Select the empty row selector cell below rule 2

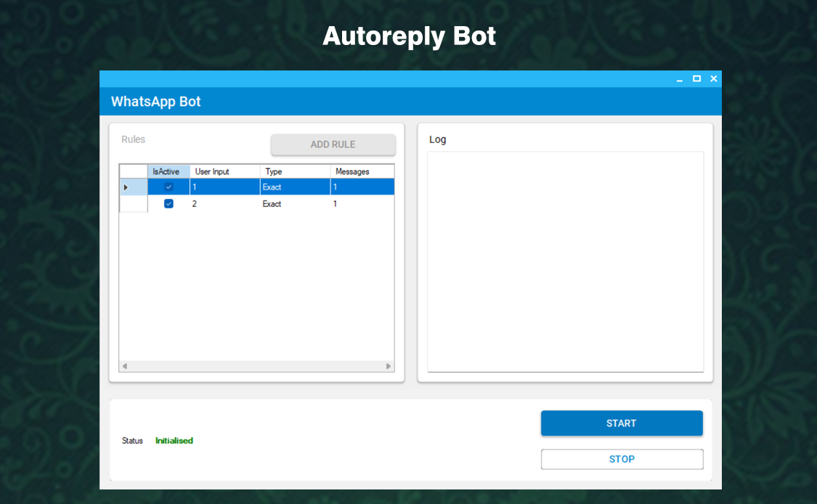[x=134, y=204]
